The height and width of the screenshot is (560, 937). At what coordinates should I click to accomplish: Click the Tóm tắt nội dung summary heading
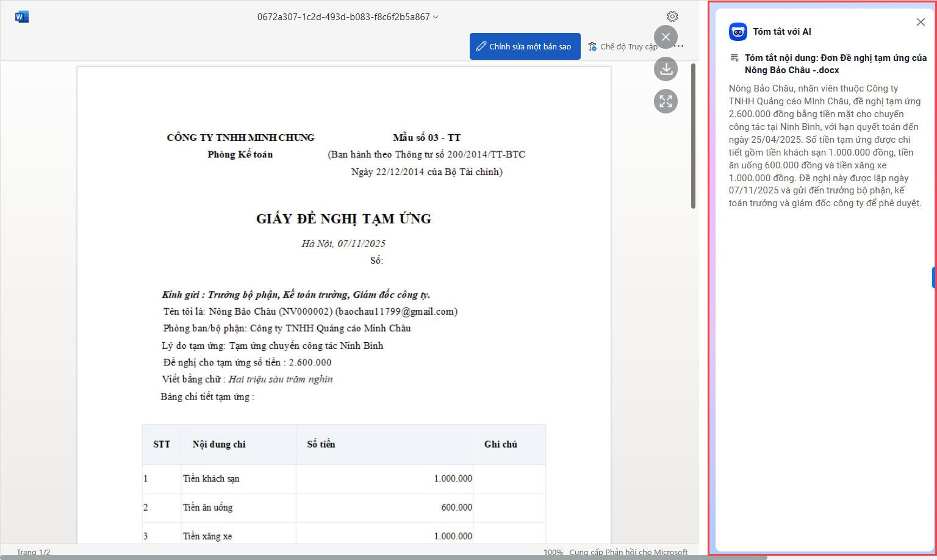(x=836, y=64)
